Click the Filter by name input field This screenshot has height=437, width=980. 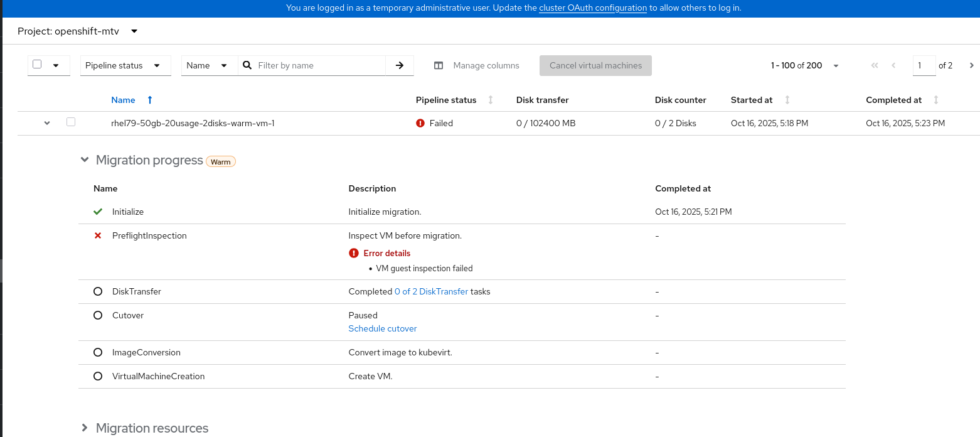click(x=320, y=65)
